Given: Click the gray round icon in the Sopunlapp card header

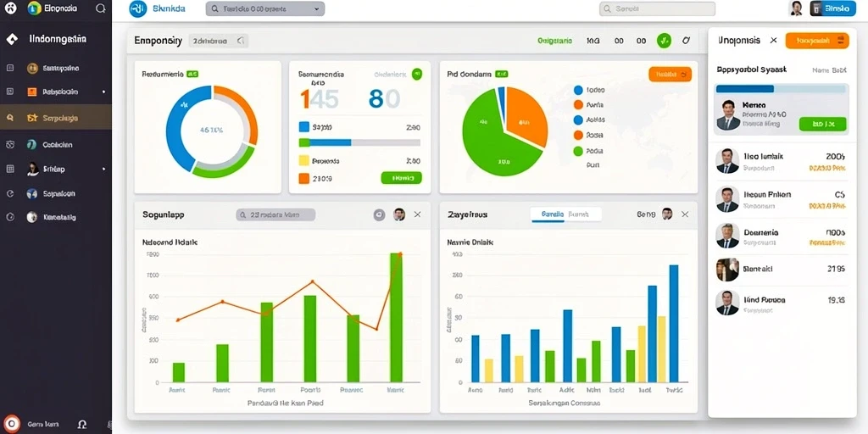Looking at the screenshot, I should (379, 214).
